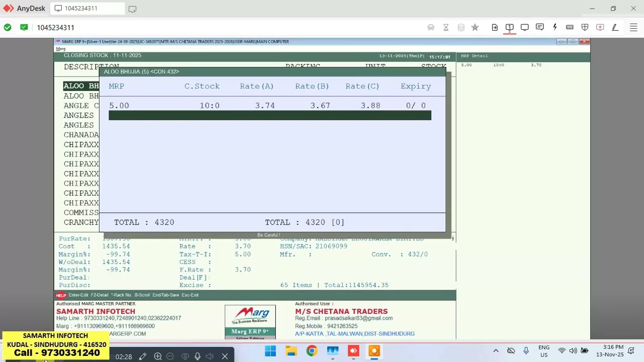The width and height of the screenshot is (644, 362).
Task: Expand the system tray hidden icons chevron
Action: [x=496, y=351]
